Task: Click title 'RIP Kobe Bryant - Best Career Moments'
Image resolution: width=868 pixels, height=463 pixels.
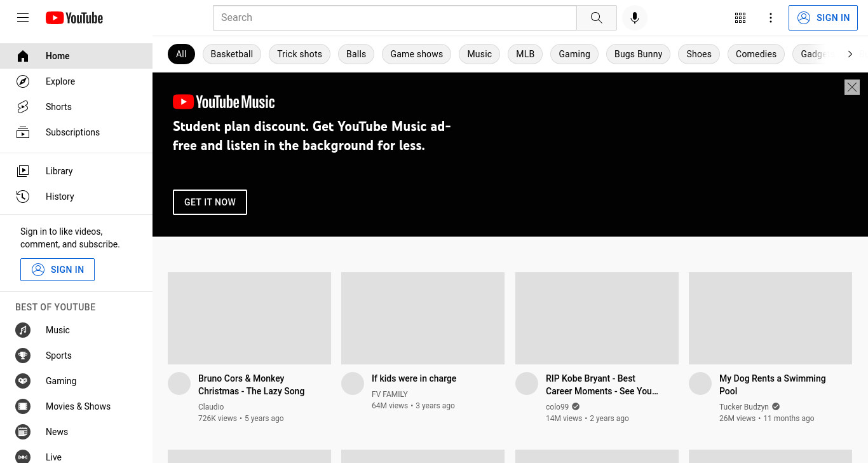Action: (602, 385)
